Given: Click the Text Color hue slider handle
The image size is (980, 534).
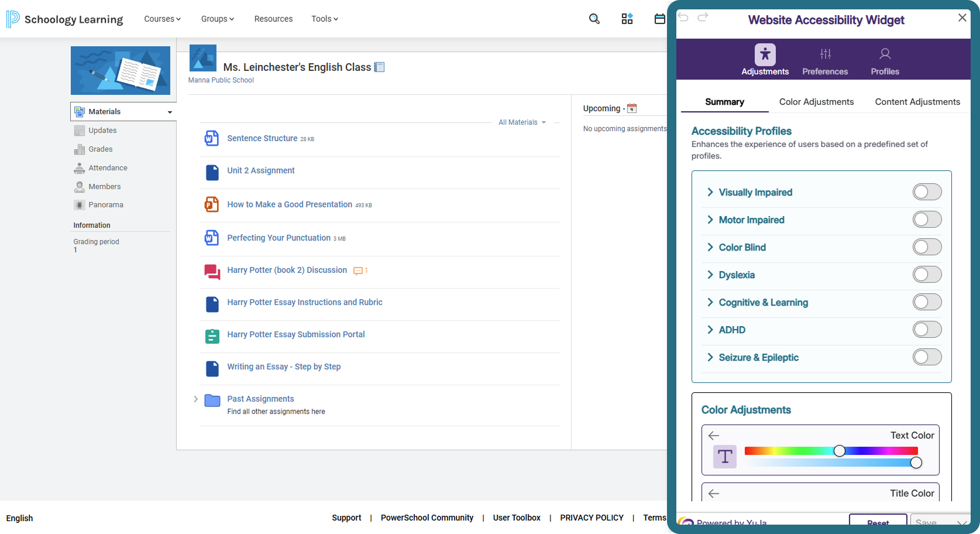Looking at the screenshot, I should [840, 451].
